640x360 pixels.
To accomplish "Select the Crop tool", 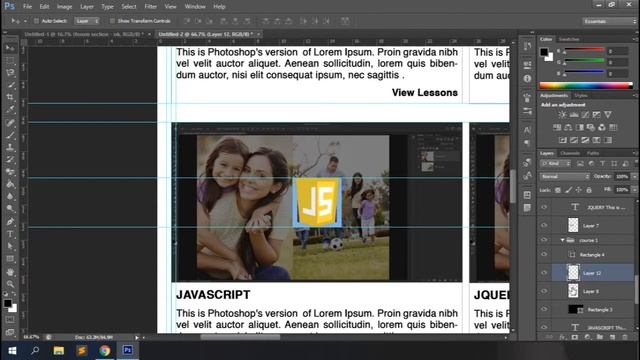I will 10,97.
